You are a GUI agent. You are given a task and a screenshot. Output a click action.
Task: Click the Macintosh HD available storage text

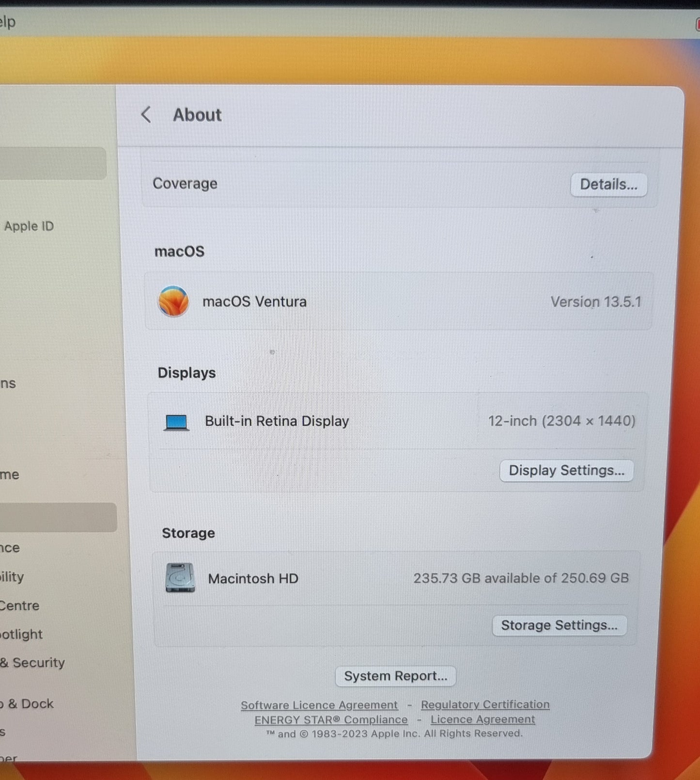[x=521, y=578]
